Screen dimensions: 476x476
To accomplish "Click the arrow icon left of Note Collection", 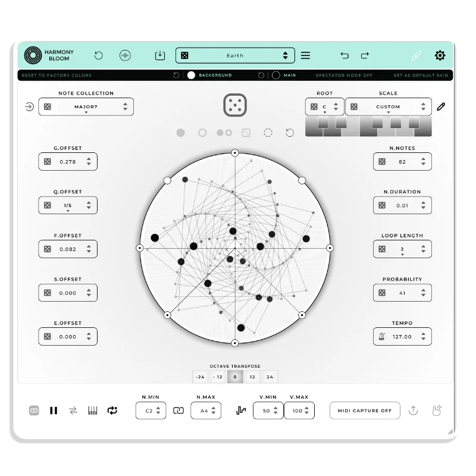I will tap(29, 107).
